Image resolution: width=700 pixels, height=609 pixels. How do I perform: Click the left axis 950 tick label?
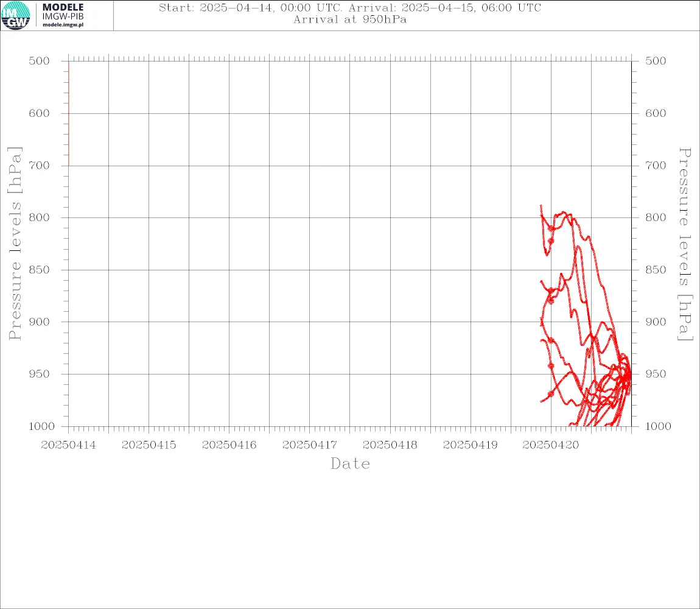pos(40,374)
